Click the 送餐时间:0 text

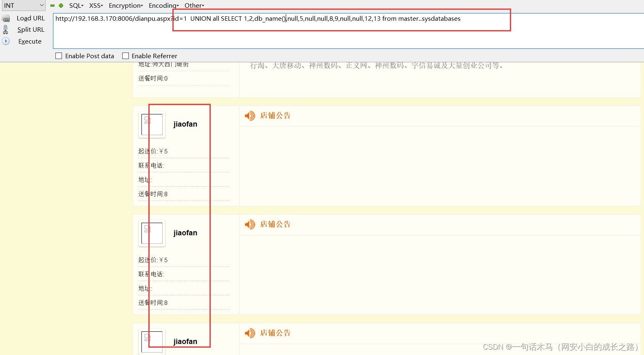pyautogui.click(x=153, y=79)
